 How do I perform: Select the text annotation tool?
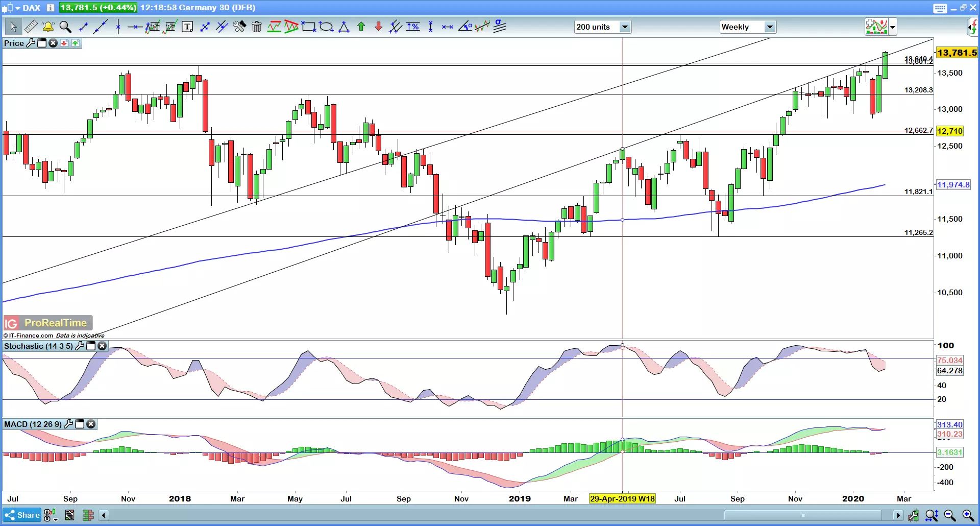[x=187, y=27]
